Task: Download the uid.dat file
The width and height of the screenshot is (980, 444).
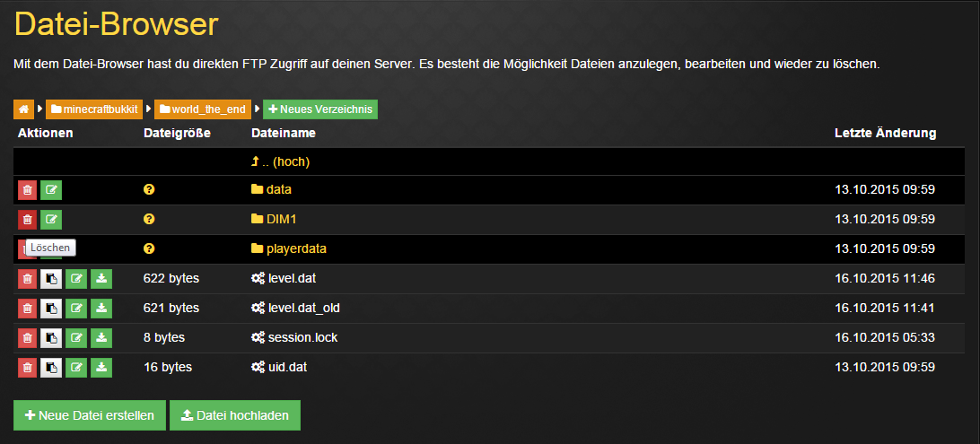Action: pyautogui.click(x=101, y=367)
